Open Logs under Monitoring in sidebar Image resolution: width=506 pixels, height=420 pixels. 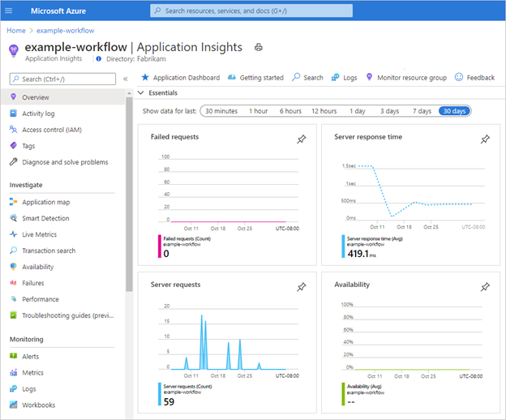pos(28,389)
